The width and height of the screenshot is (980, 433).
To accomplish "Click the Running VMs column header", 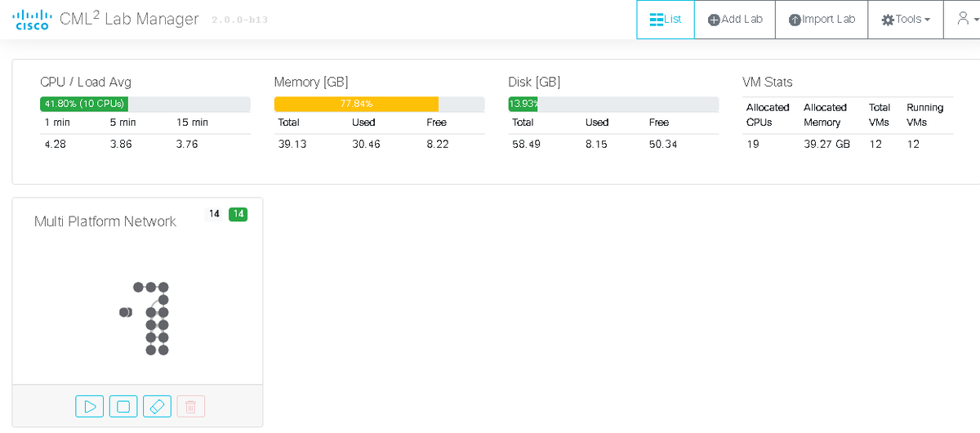I will click(924, 115).
